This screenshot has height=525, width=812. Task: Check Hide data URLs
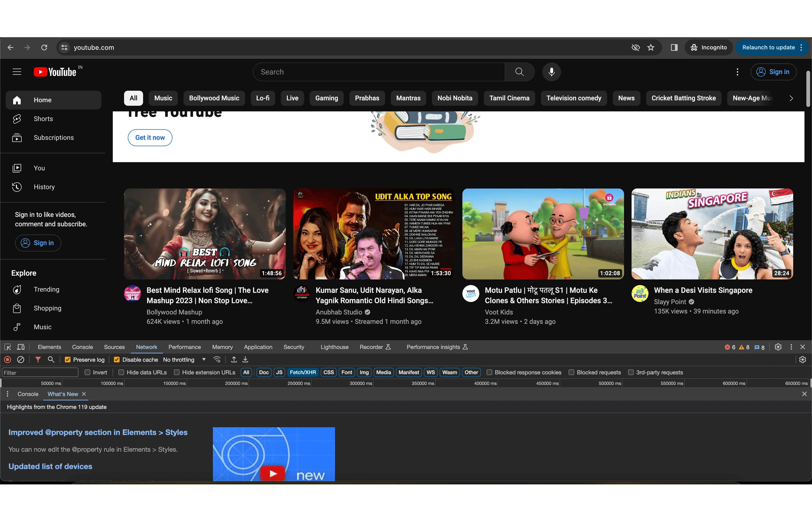coord(121,373)
